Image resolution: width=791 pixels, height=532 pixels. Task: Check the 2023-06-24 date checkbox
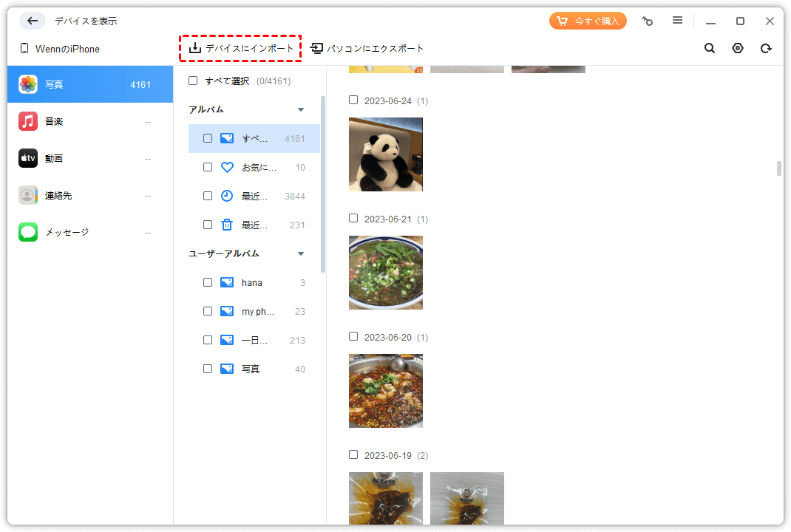coord(353,100)
